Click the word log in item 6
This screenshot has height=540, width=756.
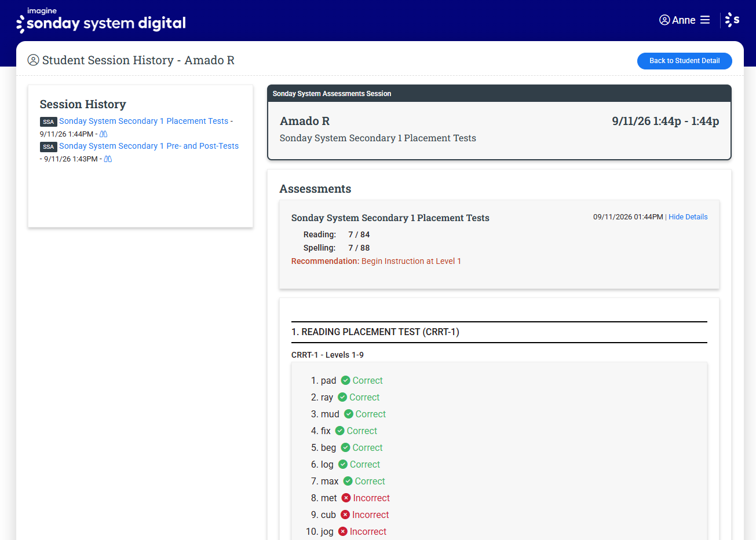(327, 464)
